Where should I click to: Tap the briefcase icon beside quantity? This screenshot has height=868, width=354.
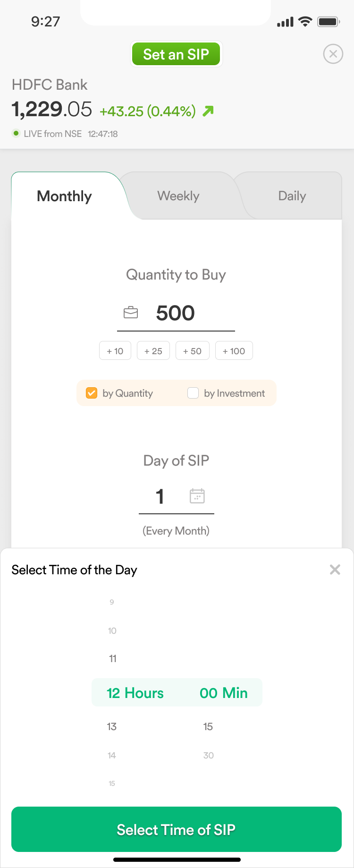pos(131,313)
